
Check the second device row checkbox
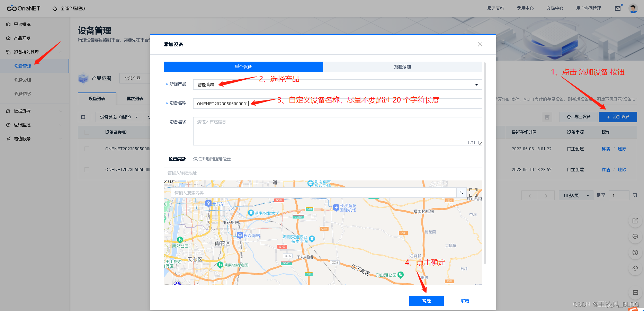click(x=87, y=170)
